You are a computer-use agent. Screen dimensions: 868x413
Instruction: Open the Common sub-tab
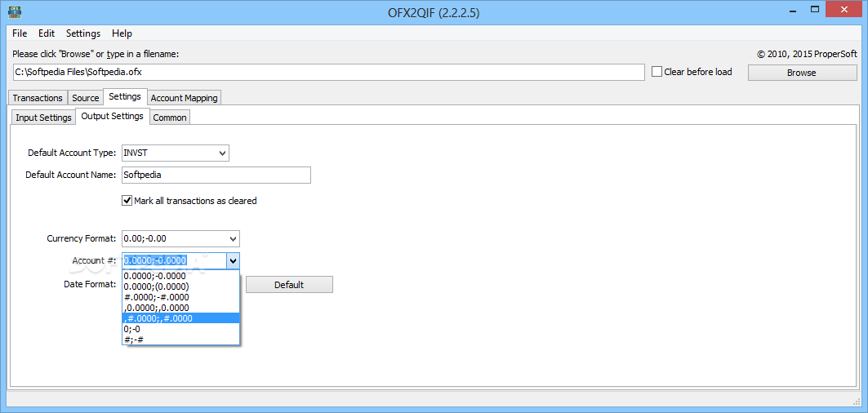[x=170, y=118]
